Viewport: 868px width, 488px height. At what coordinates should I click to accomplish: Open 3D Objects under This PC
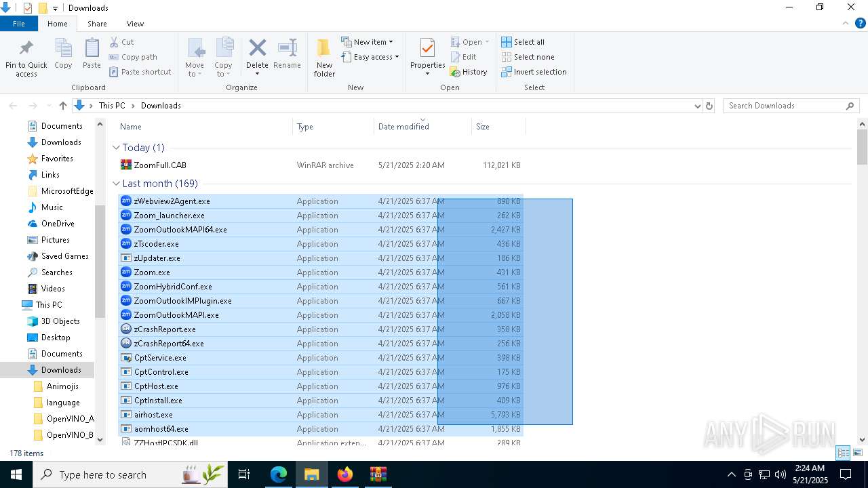pos(60,321)
